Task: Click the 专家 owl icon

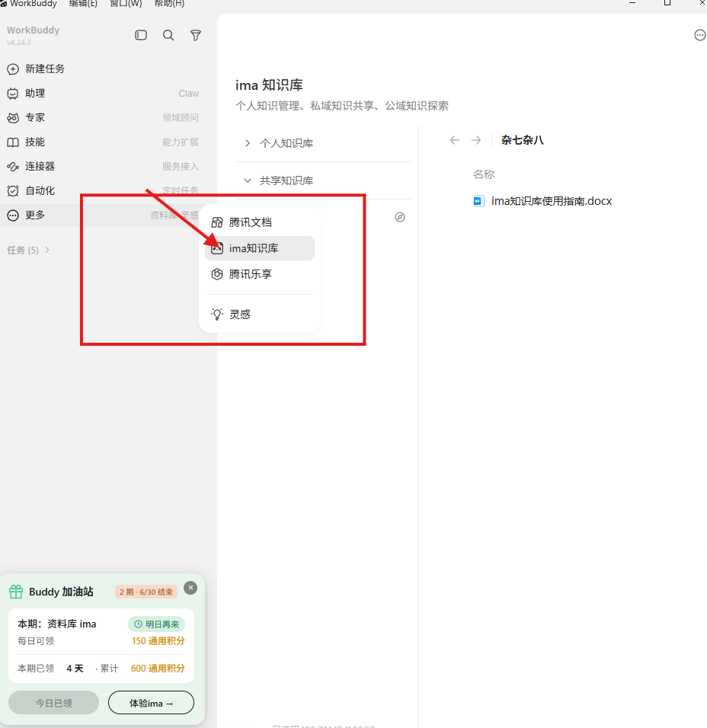Action: point(13,118)
